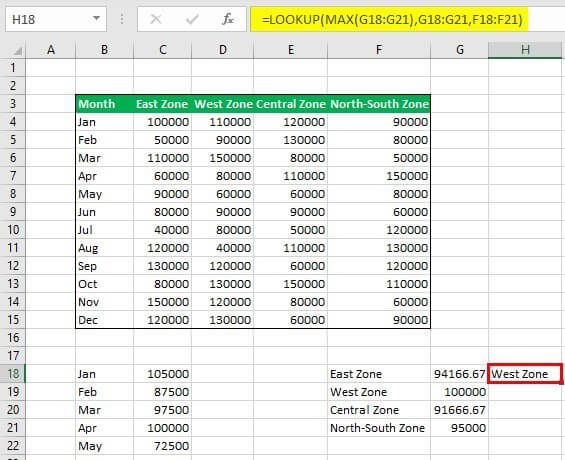The image size is (565, 460).
Task: Click the LOOKUP formula in formula bar
Action: coord(392,19)
